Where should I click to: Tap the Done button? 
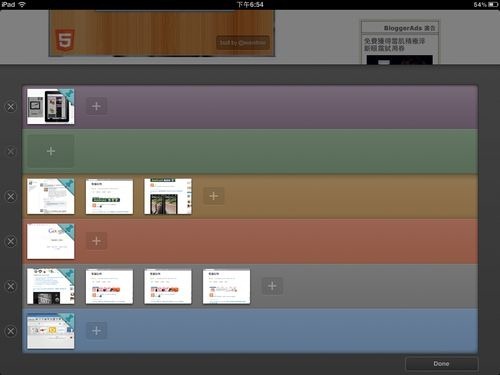442,364
